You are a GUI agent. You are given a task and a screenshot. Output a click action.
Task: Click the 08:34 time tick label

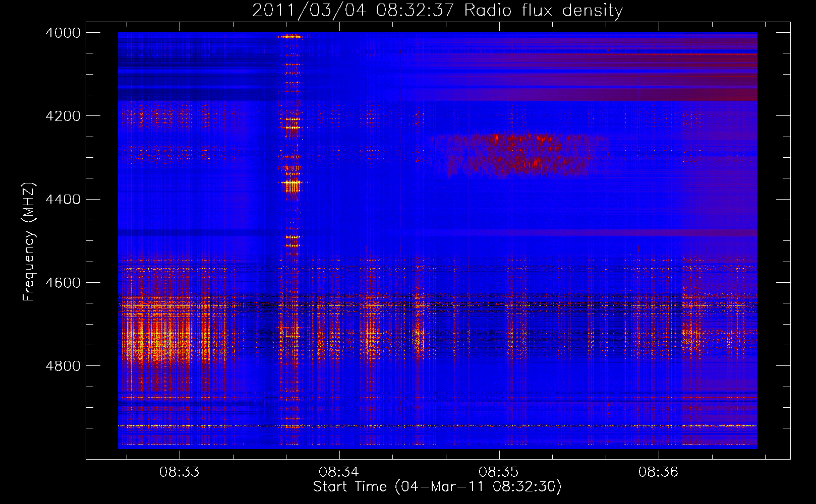click(x=339, y=472)
